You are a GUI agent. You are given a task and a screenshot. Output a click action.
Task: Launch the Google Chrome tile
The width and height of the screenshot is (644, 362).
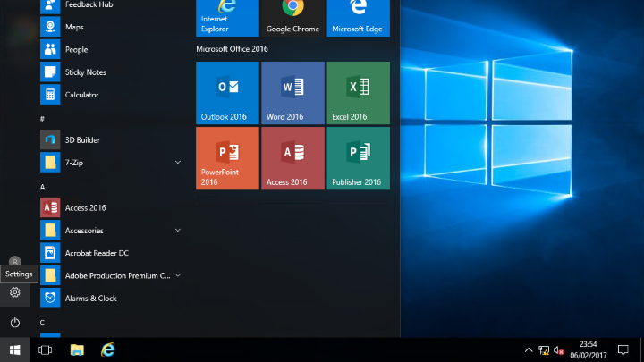click(x=292, y=18)
